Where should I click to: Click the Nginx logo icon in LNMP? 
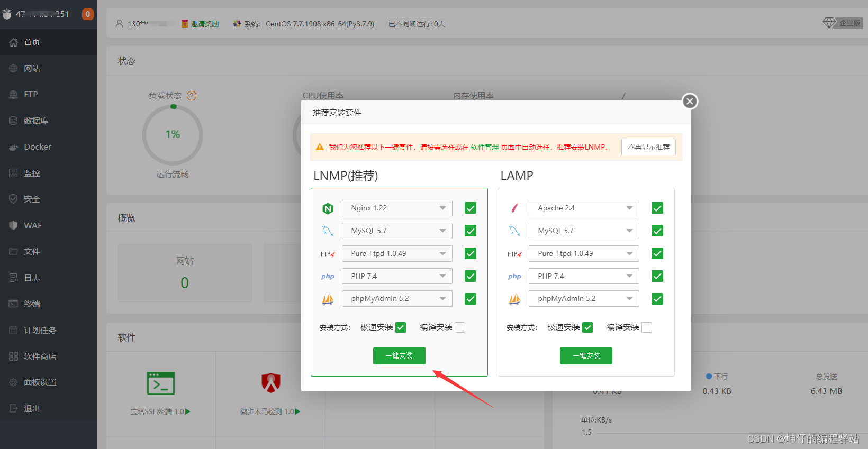click(328, 208)
